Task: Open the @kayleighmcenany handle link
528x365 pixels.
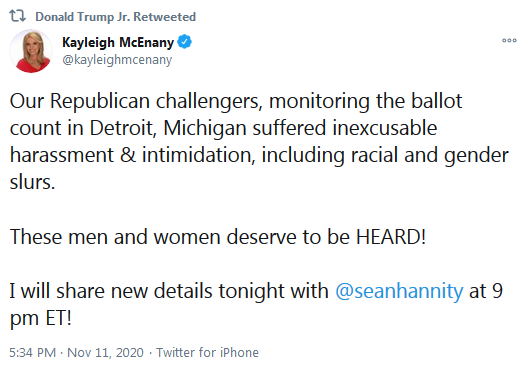Action: 117,60
